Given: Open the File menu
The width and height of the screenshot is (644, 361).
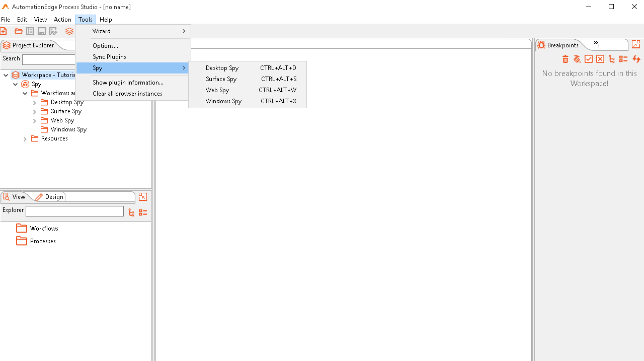Looking at the screenshot, I should tap(6, 20).
